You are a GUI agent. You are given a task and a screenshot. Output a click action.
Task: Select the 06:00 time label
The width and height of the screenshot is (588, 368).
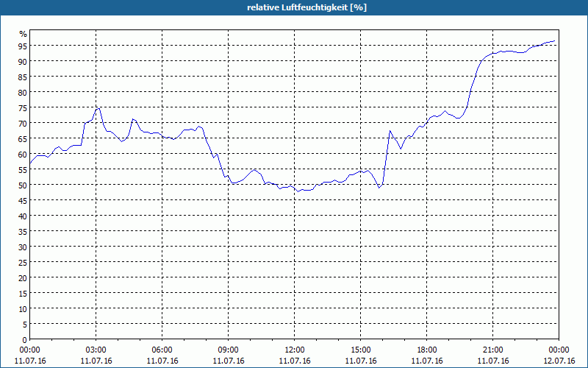162,350
